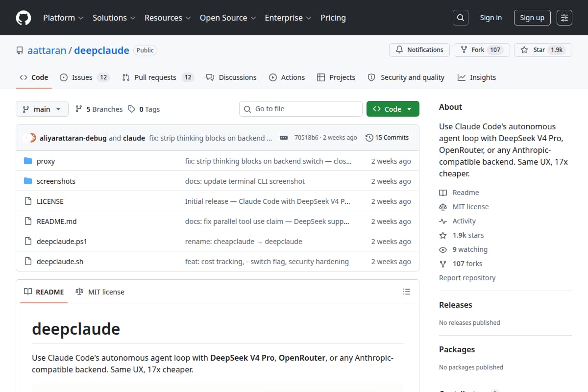
Task: Open commit hash 70518b6
Action: pyautogui.click(x=306, y=138)
